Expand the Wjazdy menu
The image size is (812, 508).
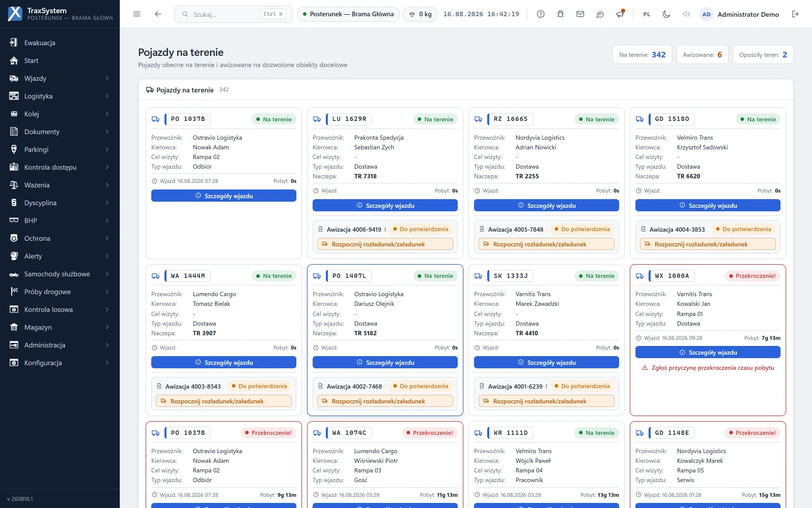(x=60, y=78)
